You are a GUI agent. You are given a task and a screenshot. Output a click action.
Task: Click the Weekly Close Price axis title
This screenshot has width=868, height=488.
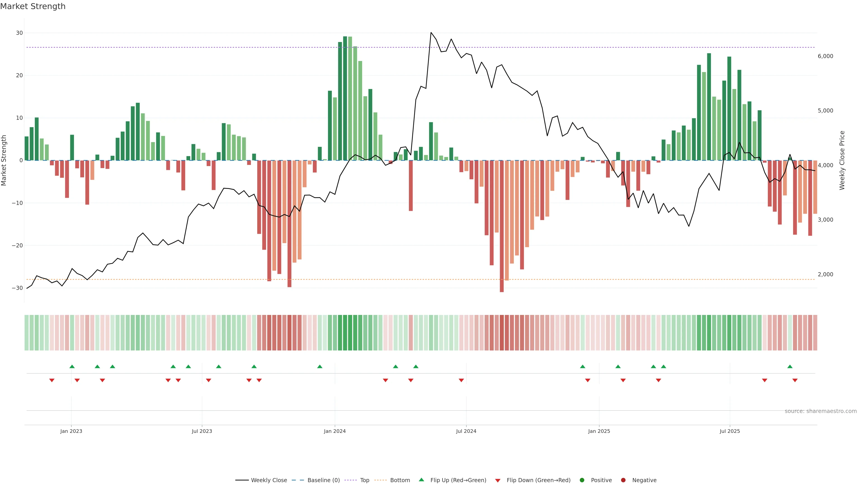tap(842, 160)
